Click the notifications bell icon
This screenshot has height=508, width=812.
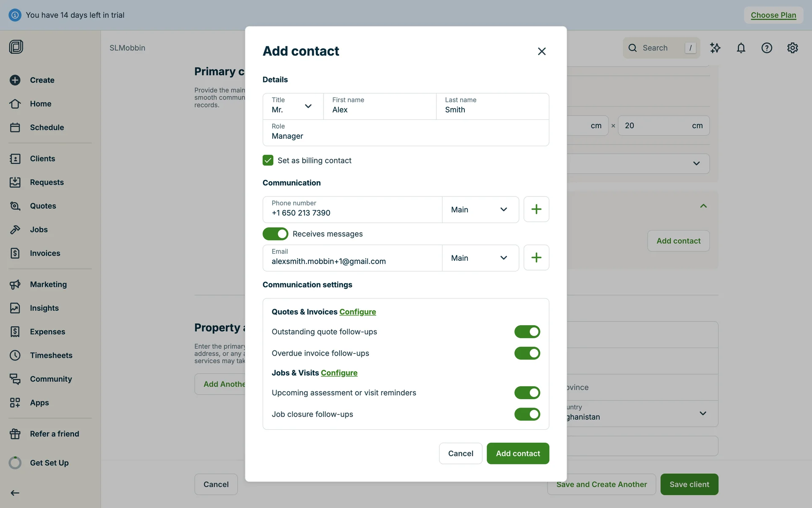pos(741,48)
